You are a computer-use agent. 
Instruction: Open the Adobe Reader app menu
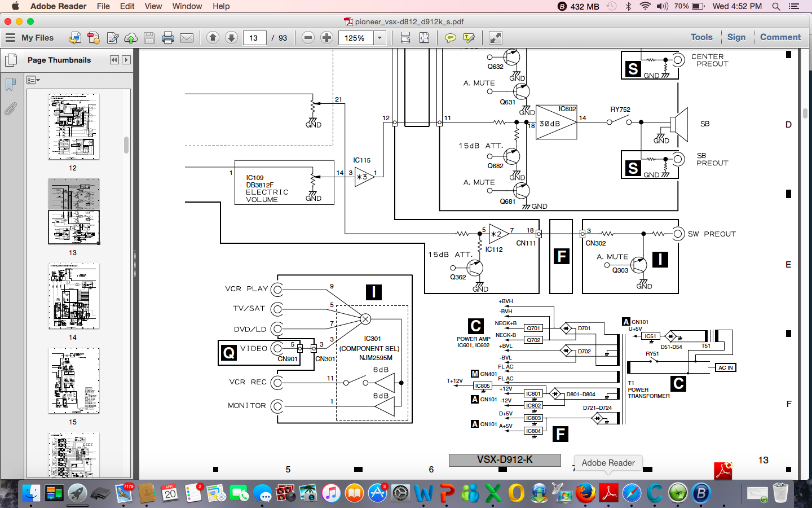(58, 6)
